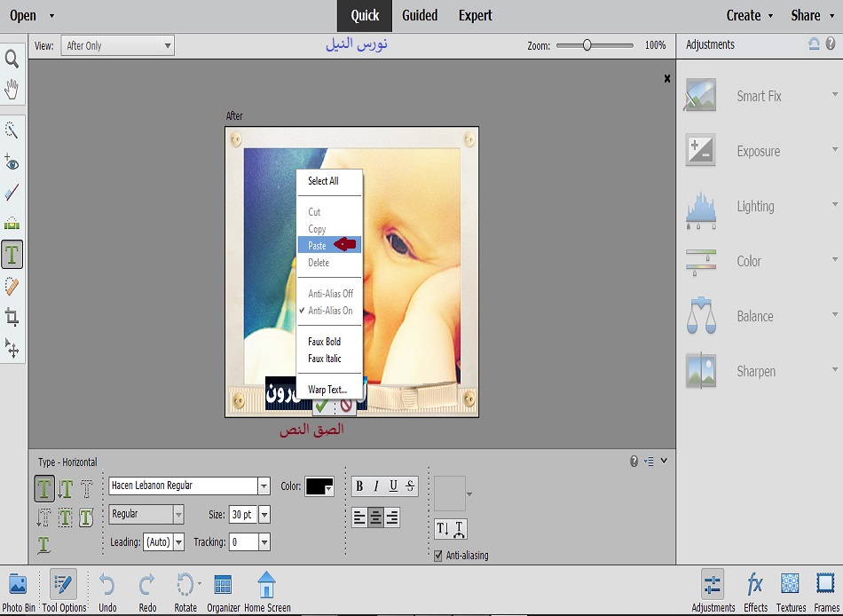The image size is (843, 616).
Task: Pick the Red Eye Removal tool
Action: pos(12,162)
